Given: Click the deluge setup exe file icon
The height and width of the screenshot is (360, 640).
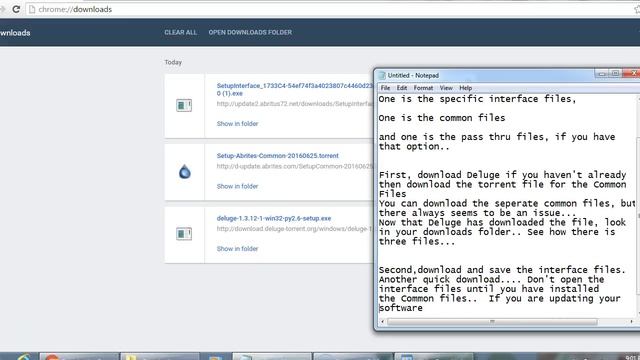Looking at the screenshot, I should tap(184, 234).
